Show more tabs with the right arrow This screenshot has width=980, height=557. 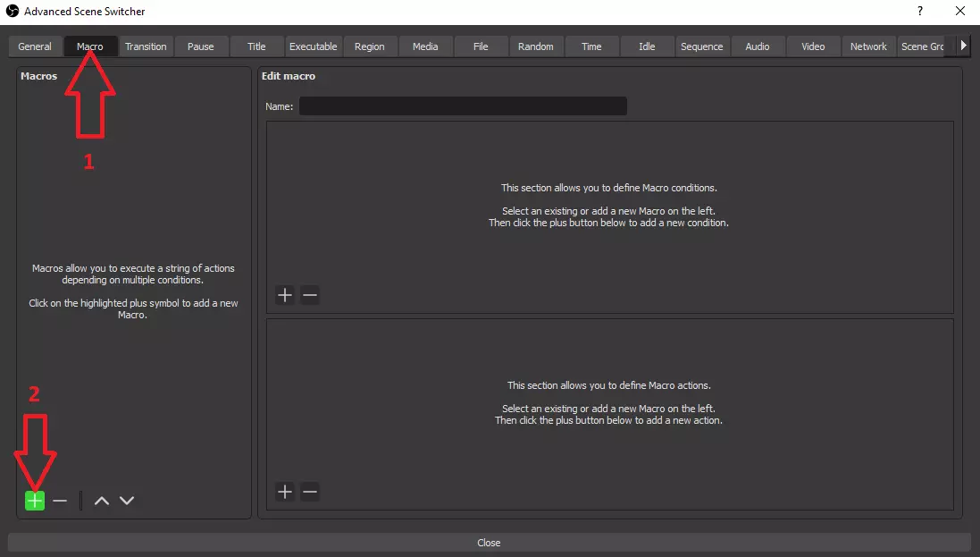point(963,46)
